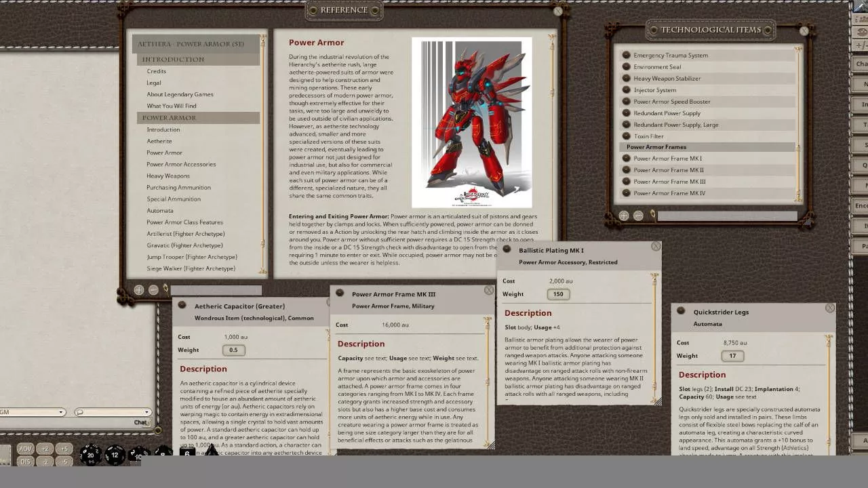Image resolution: width=868 pixels, height=488 pixels.
Task: Click the Reference window search field
Action: pos(216,289)
